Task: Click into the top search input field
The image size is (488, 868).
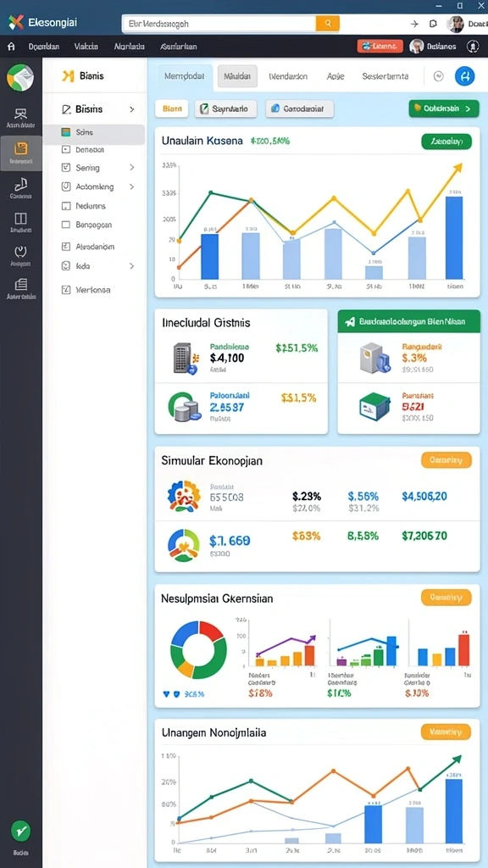Action: pyautogui.click(x=219, y=23)
